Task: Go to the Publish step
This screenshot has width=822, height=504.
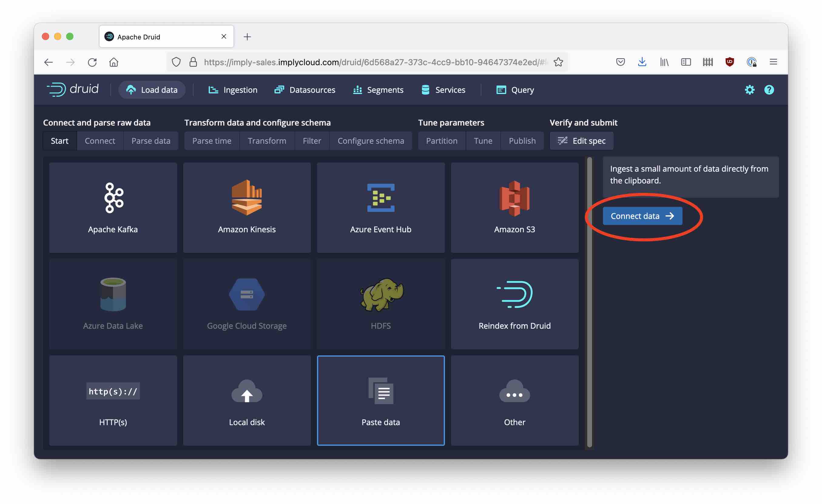Action: click(522, 140)
